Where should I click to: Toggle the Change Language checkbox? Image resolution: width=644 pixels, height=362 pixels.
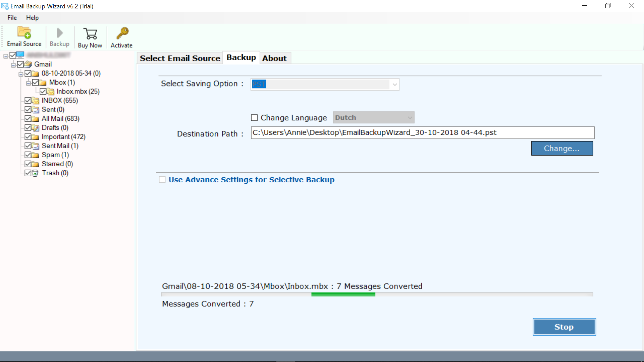(254, 117)
